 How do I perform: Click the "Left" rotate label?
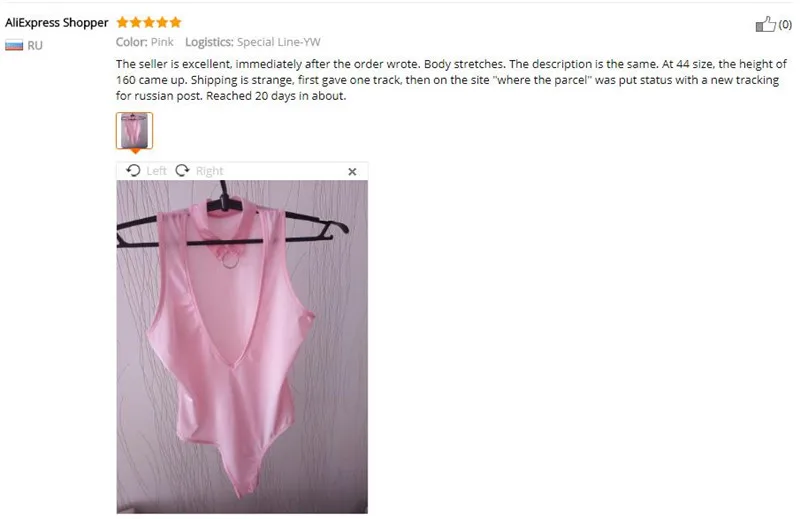[x=156, y=171]
